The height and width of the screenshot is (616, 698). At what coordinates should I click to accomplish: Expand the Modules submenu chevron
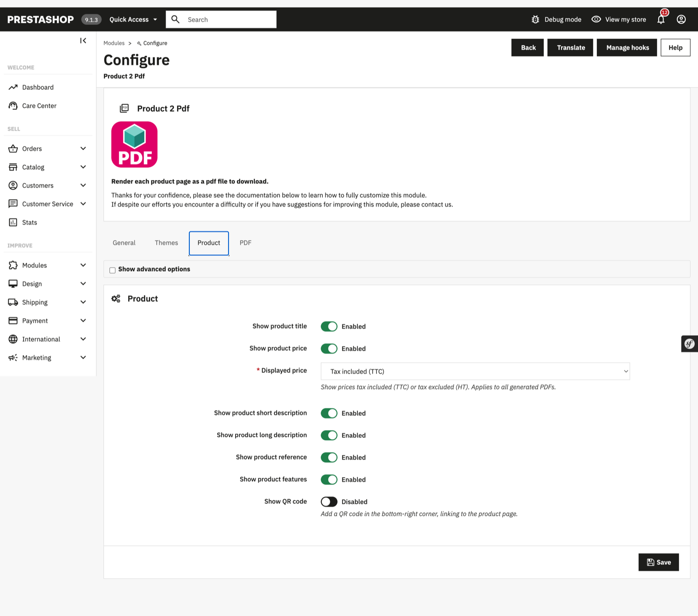pos(83,265)
